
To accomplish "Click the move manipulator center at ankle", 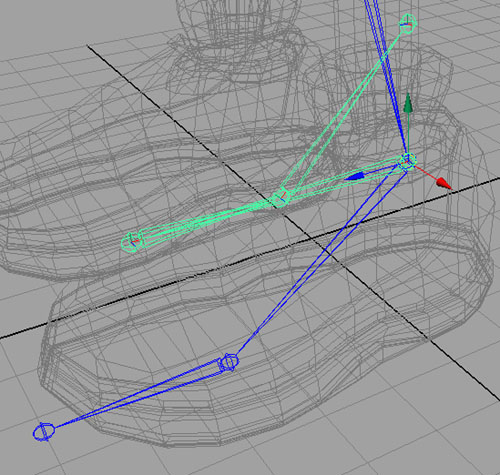I will click(x=408, y=161).
